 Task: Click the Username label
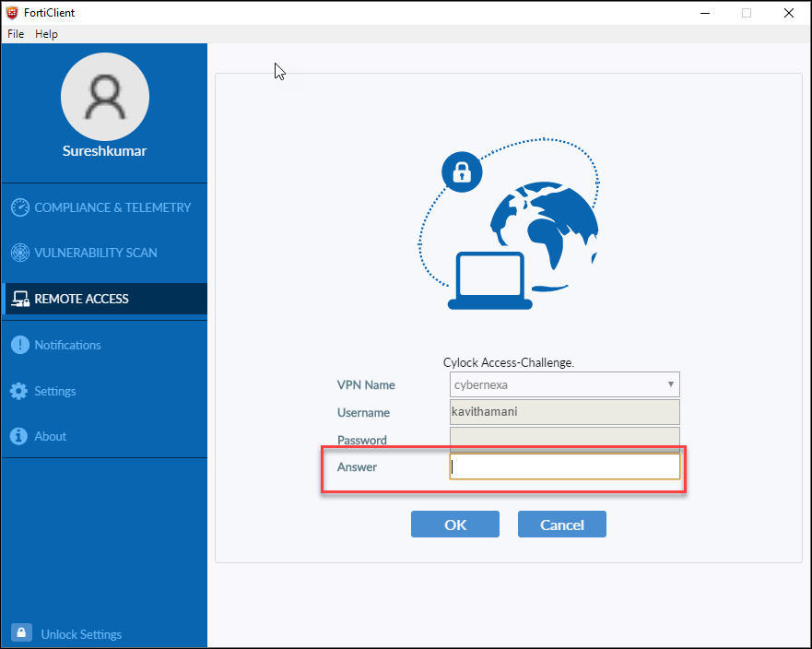pyautogui.click(x=363, y=412)
